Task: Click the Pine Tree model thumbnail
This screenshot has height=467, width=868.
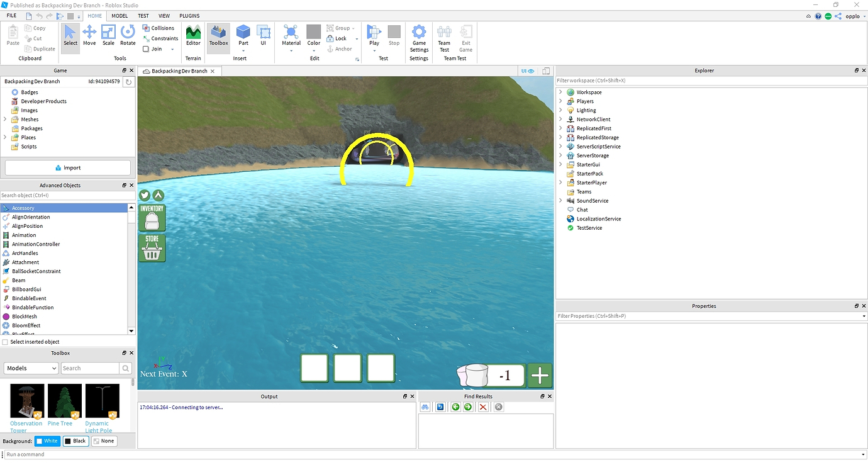Action: pos(65,401)
